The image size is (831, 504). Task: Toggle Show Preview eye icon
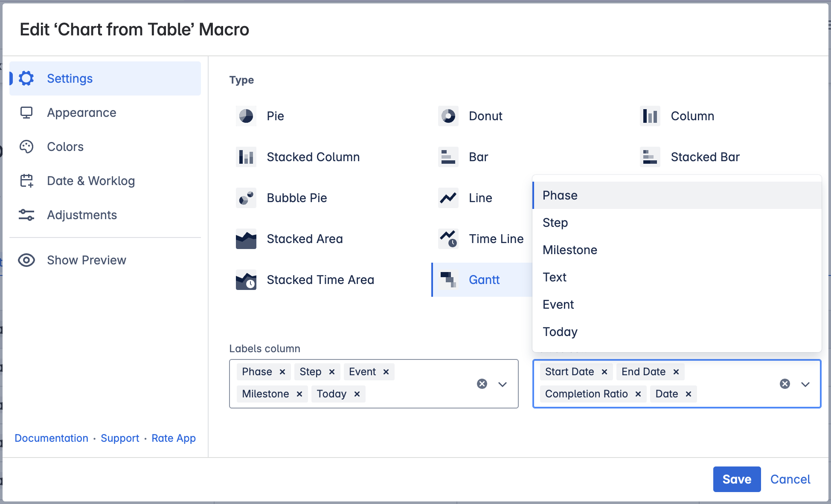pos(26,260)
